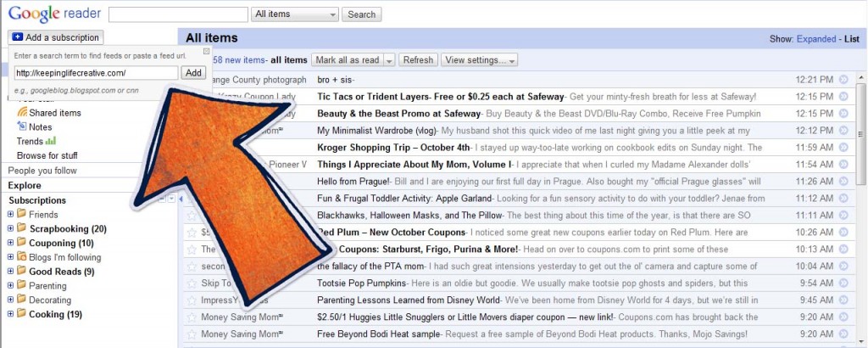
Task: Expand the Cooking folder
Action: 10,314
